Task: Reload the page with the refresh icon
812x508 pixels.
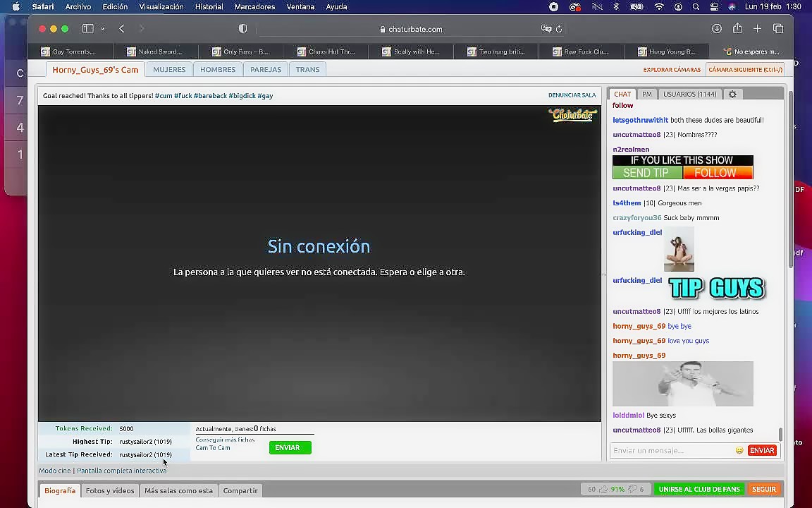Action: click(x=559, y=29)
